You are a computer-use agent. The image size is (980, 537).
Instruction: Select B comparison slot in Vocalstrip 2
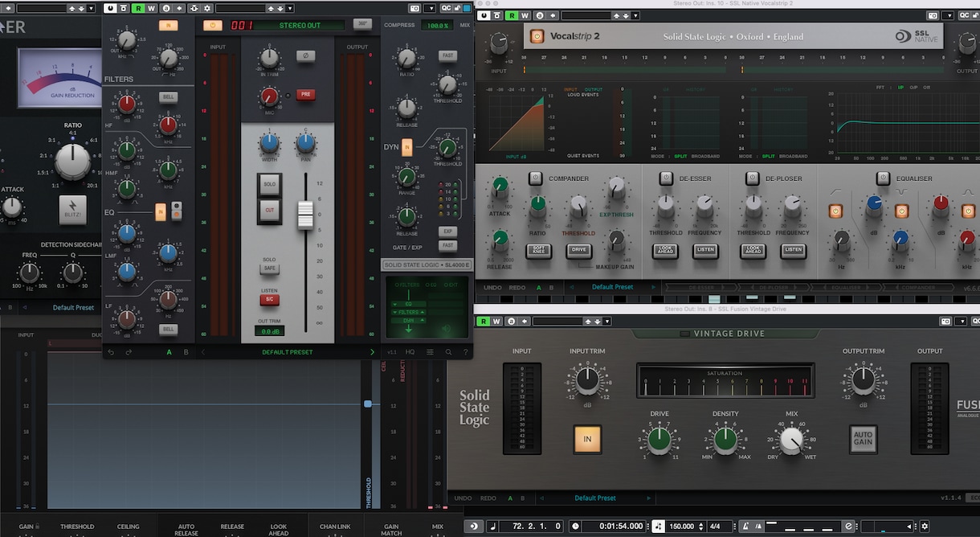pos(550,287)
